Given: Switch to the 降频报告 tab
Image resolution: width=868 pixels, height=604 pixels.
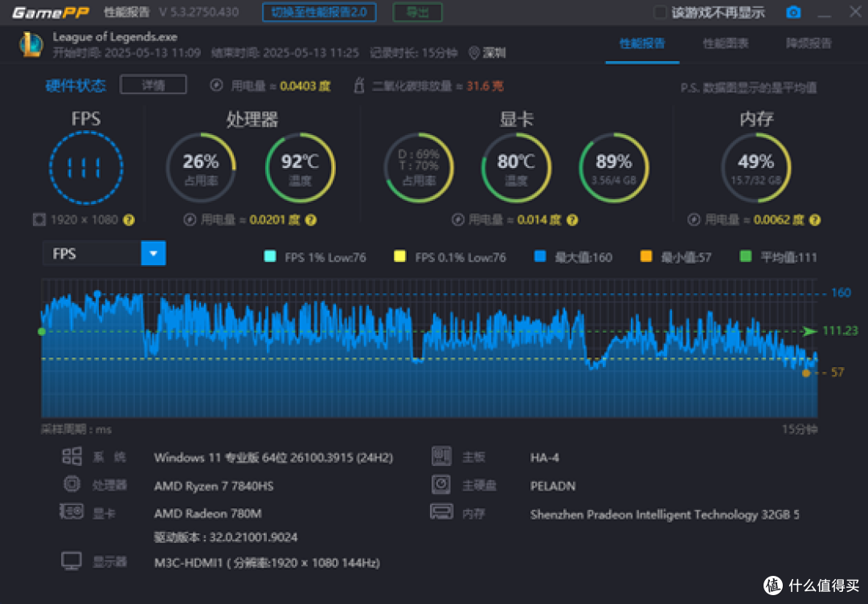Looking at the screenshot, I should [x=809, y=43].
